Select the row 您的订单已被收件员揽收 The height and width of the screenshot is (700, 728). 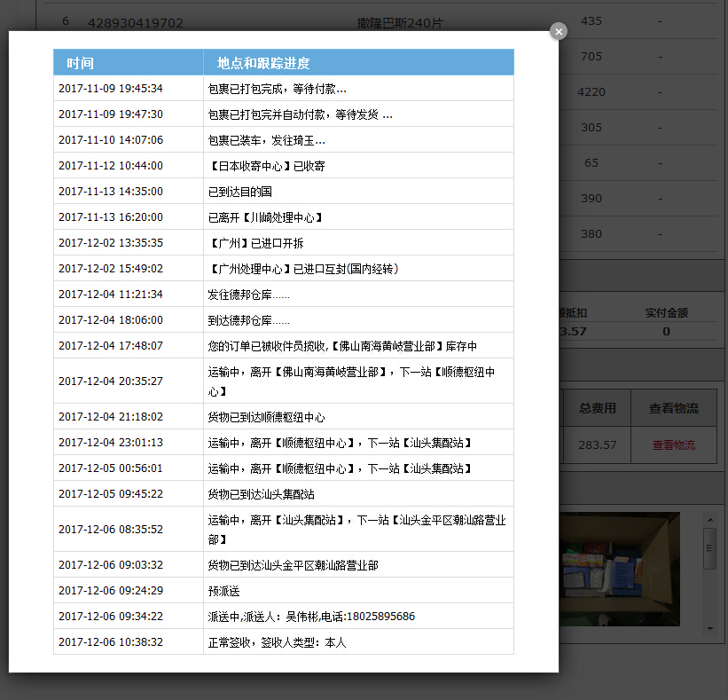(358, 346)
